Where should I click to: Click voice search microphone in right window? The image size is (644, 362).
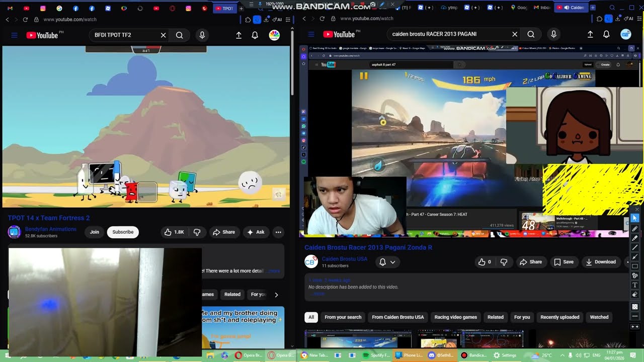coord(553,34)
